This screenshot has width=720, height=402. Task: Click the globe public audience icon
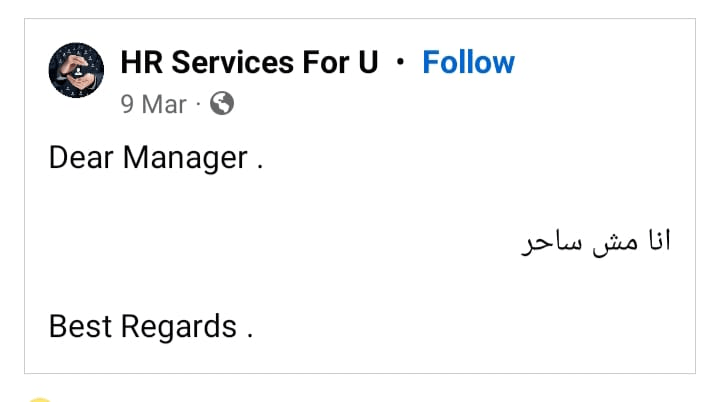click(x=222, y=103)
